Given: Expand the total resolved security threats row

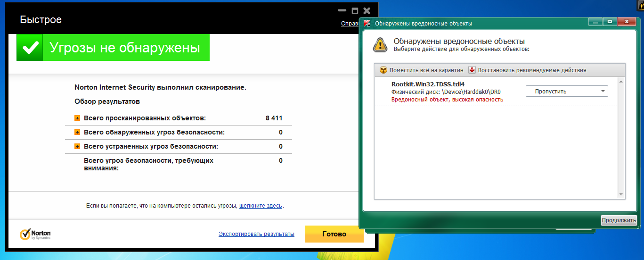Looking at the screenshot, I should pos(77,146).
